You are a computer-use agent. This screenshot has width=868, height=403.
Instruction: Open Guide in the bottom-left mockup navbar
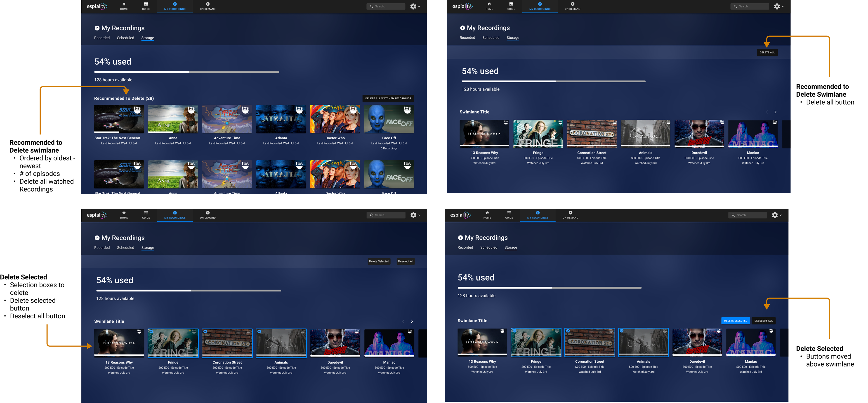pyautogui.click(x=146, y=215)
